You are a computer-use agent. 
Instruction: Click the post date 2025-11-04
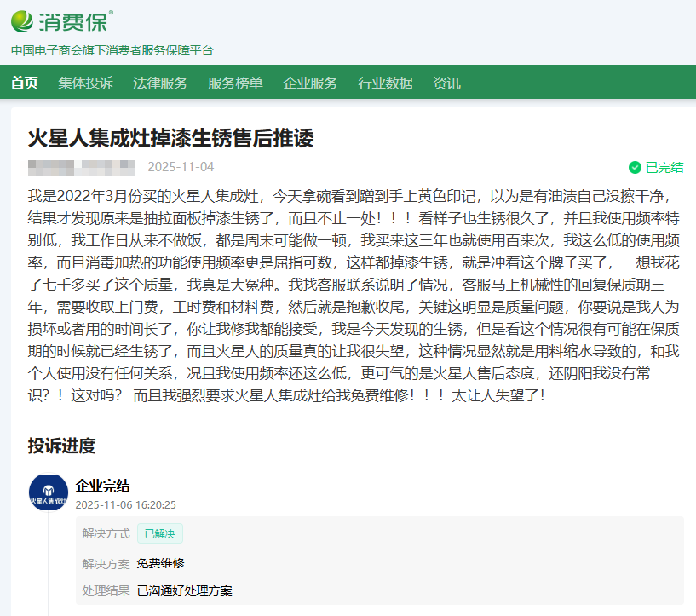181,167
